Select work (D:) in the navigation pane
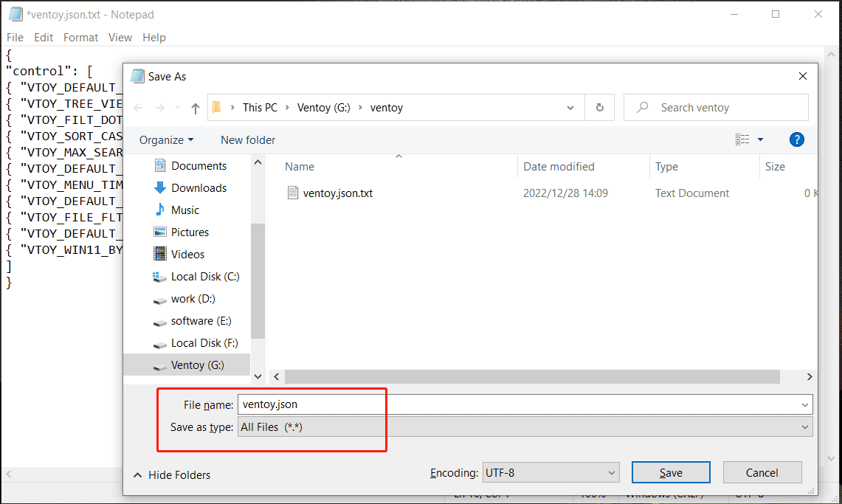 [193, 299]
